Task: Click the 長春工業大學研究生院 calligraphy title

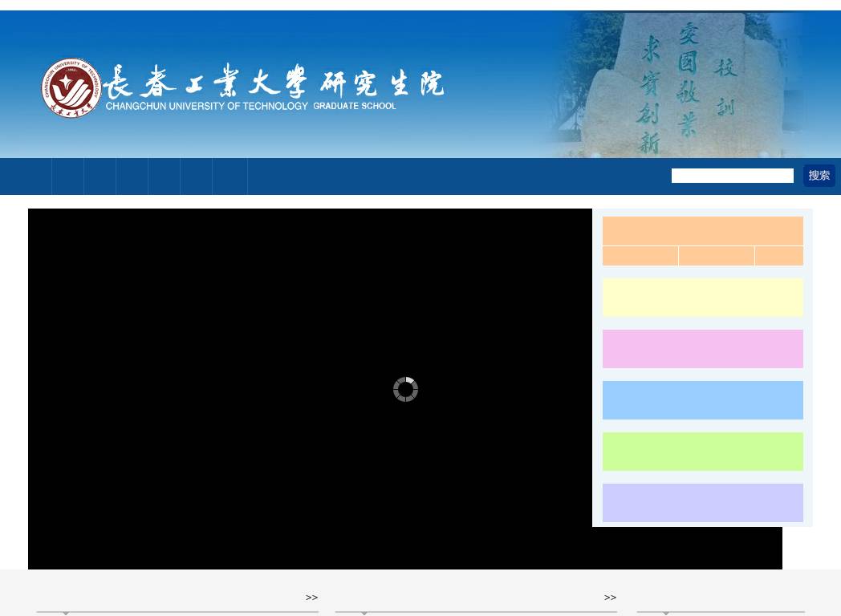Action: pos(274,82)
